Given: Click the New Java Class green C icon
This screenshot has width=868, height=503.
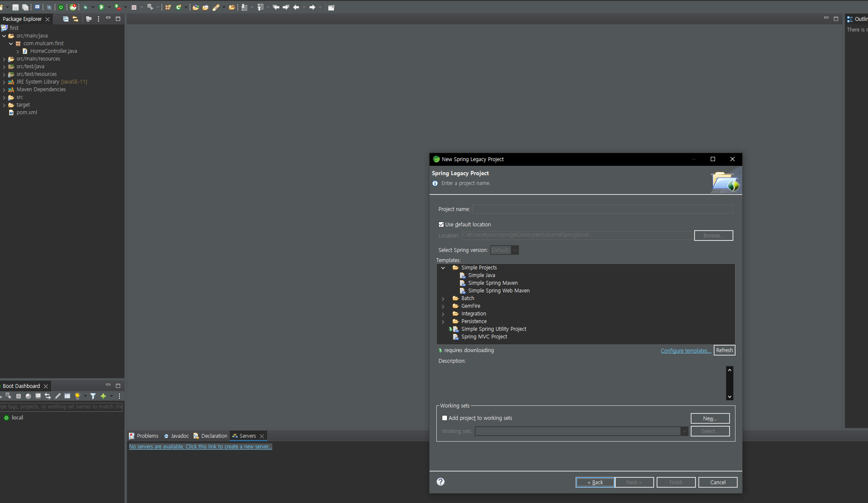Looking at the screenshot, I should click(179, 7).
